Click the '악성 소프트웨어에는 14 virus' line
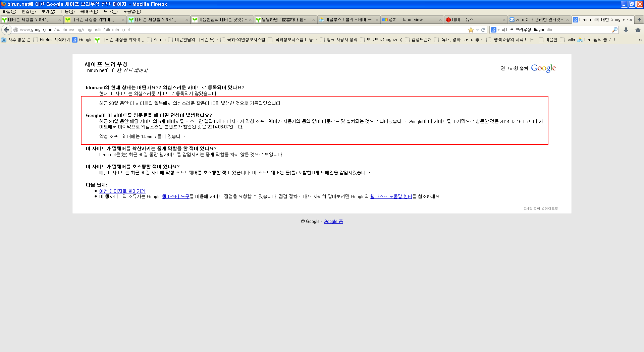The image size is (644, 352). tap(142, 136)
